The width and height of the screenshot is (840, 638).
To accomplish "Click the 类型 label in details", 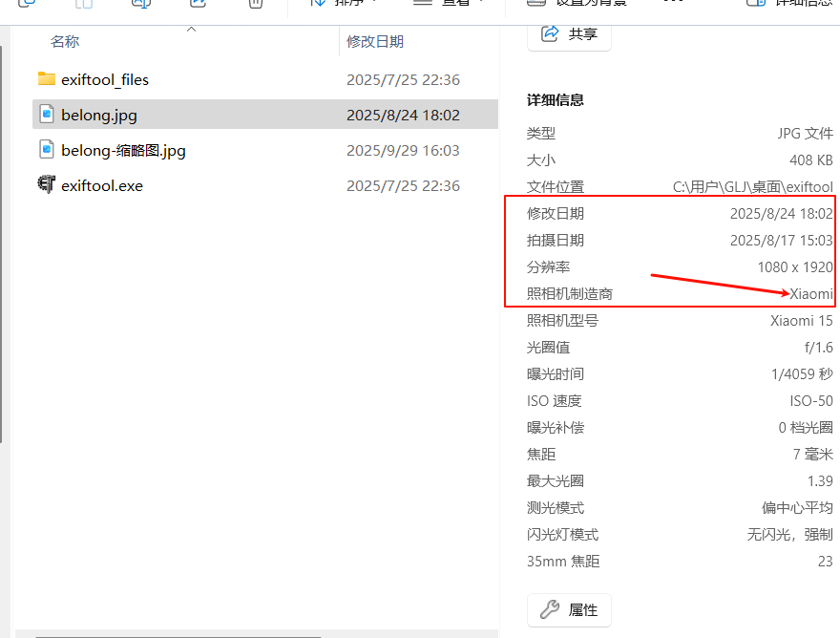I will (x=540, y=134).
